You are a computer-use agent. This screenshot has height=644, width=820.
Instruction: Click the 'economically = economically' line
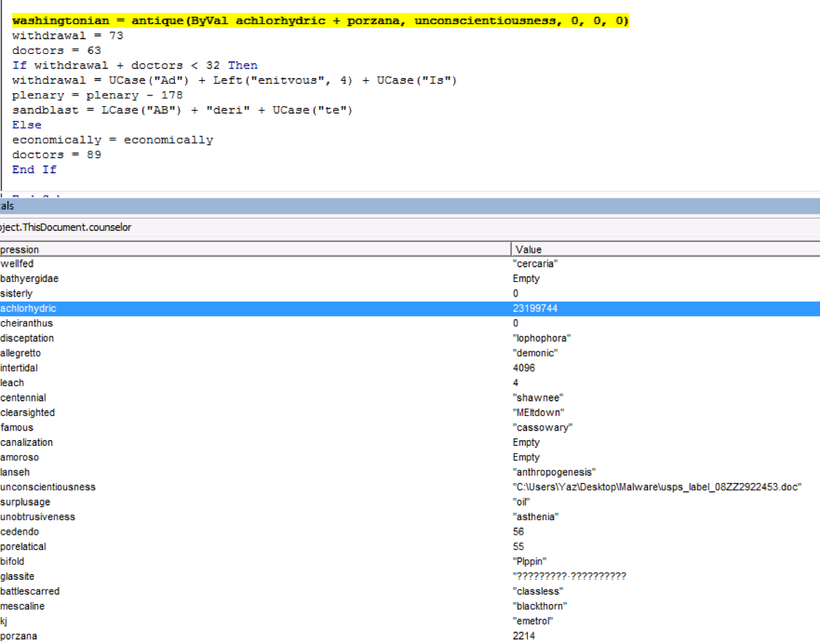(112, 140)
